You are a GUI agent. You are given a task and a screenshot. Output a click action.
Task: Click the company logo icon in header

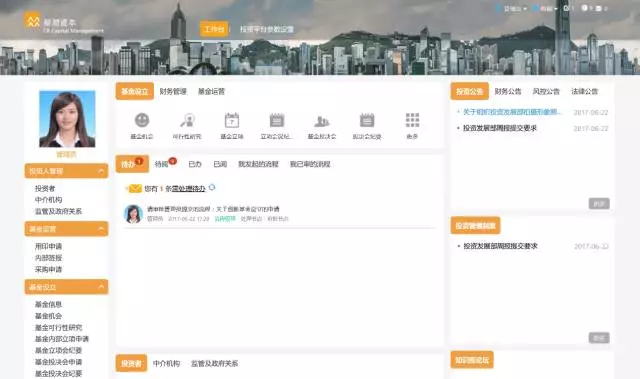tap(32, 20)
